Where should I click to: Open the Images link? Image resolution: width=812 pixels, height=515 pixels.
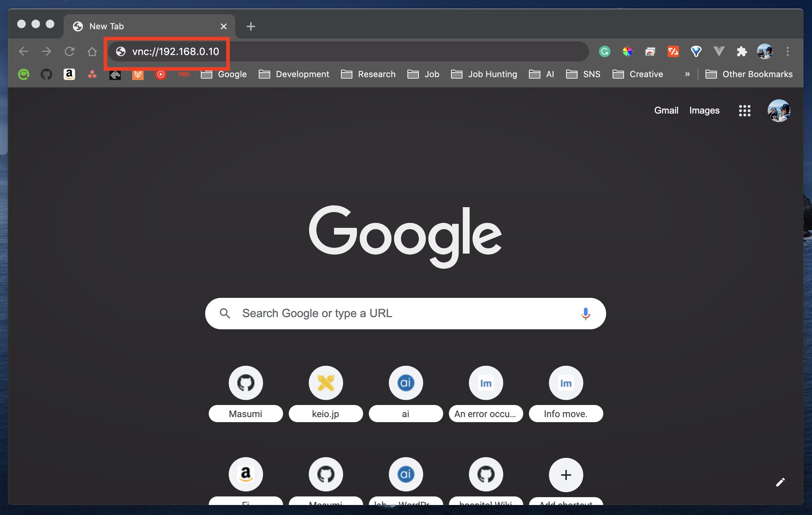pyautogui.click(x=704, y=111)
